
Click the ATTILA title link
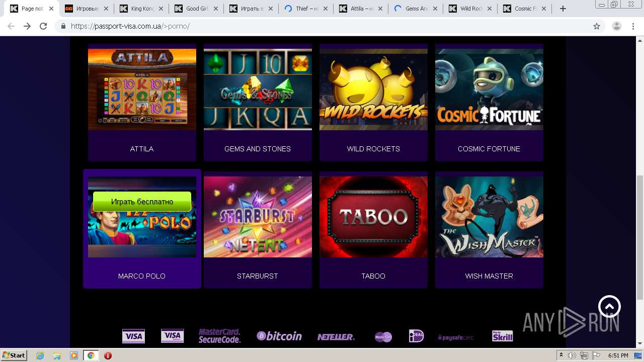coord(142,149)
